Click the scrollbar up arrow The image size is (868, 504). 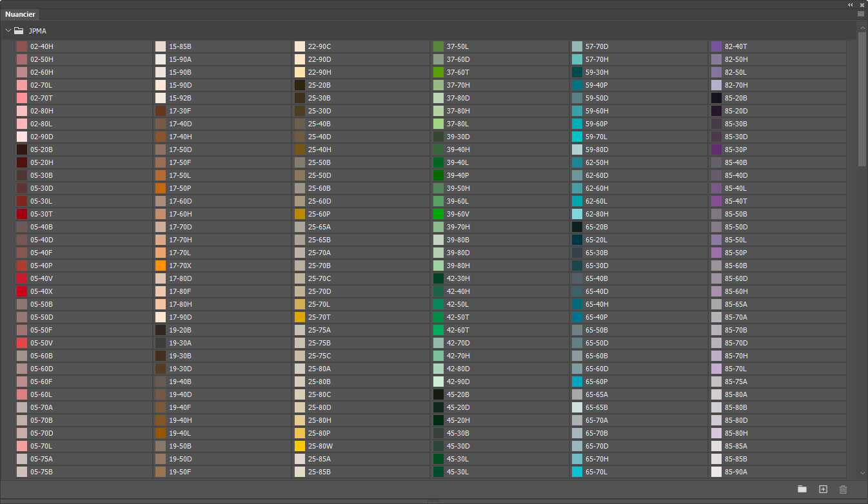click(x=862, y=27)
